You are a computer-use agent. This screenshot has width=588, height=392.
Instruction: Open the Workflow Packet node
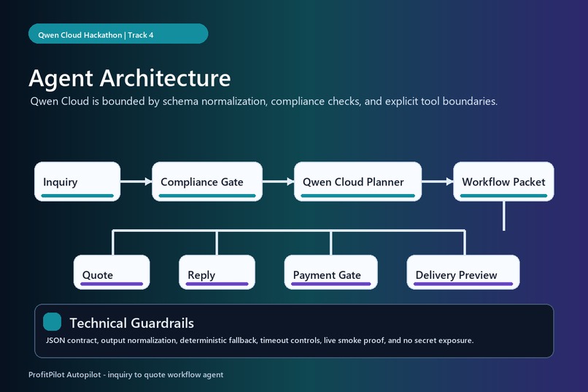pos(503,182)
